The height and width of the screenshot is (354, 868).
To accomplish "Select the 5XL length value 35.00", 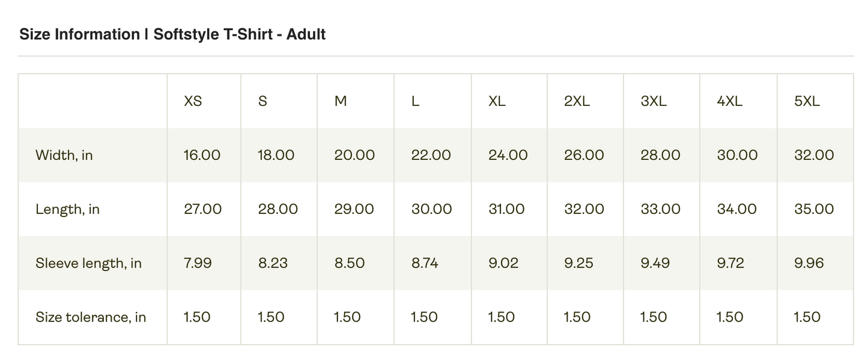I will [x=814, y=209].
